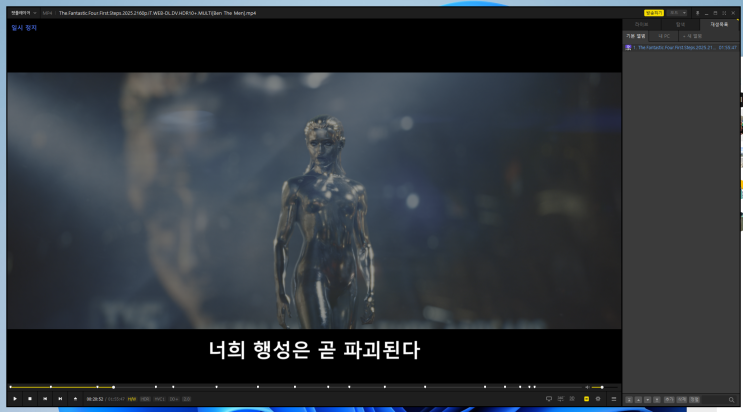Click the paused status text overlay
This screenshot has height=412, width=743.
click(24, 27)
